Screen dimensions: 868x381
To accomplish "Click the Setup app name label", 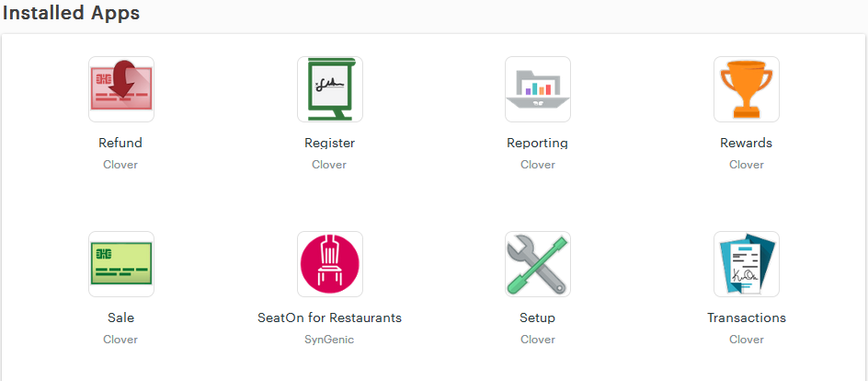I will pyautogui.click(x=538, y=317).
